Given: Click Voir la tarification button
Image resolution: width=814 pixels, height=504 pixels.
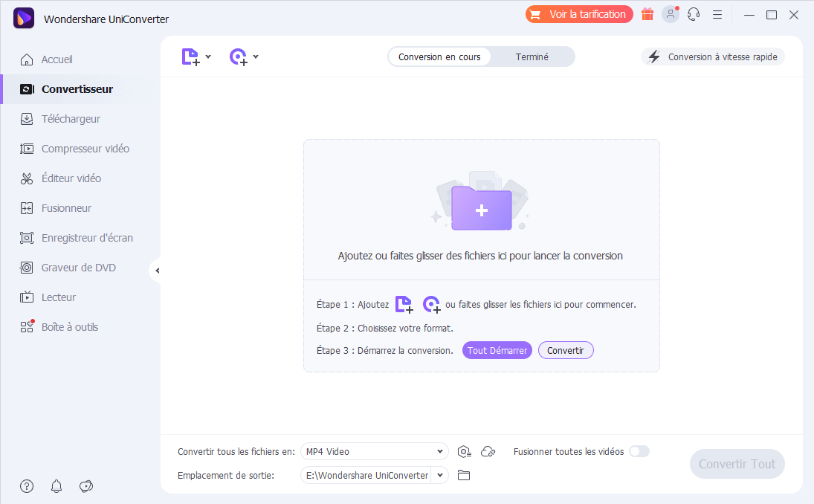Looking at the screenshot, I should tap(579, 14).
